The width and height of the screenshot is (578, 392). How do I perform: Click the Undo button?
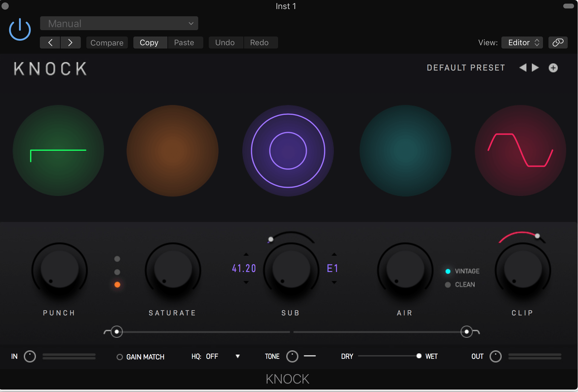pos(225,43)
